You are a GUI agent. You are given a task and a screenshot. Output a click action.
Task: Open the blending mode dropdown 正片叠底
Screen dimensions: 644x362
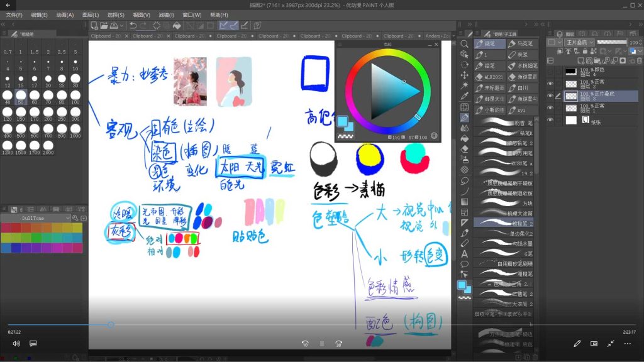(579, 42)
